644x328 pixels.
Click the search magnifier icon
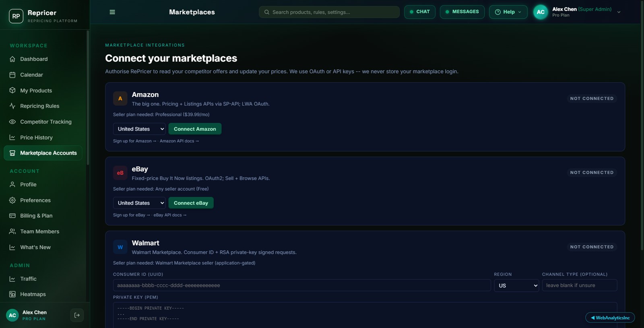tap(266, 12)
